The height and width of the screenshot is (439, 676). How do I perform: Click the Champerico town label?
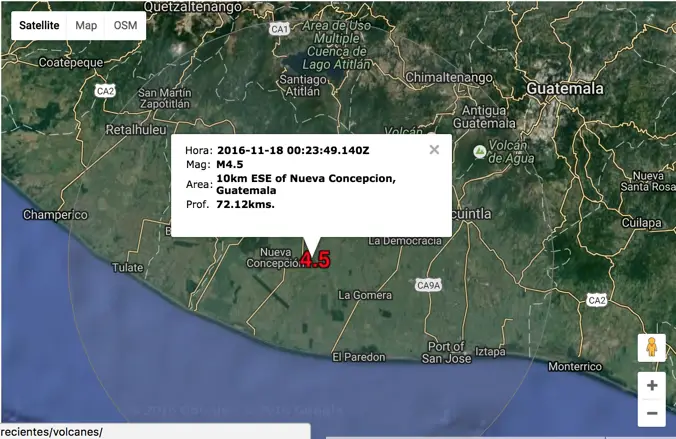coord(56,215)
